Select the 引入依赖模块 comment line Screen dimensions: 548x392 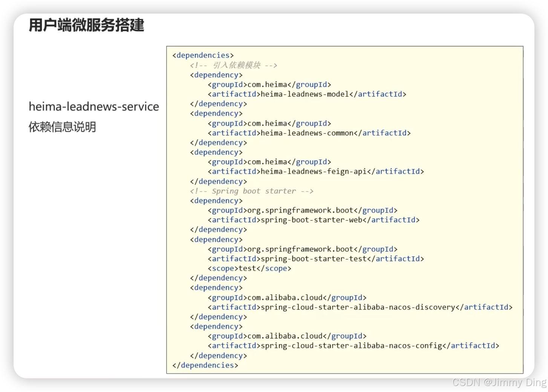pos(234,65)
